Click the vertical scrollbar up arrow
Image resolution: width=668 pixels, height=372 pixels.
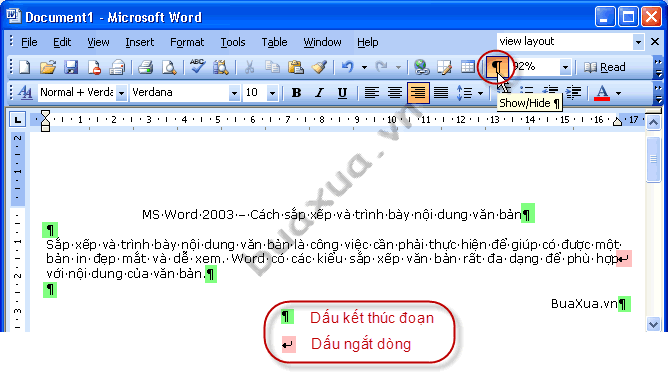click(x=653, y=123)
